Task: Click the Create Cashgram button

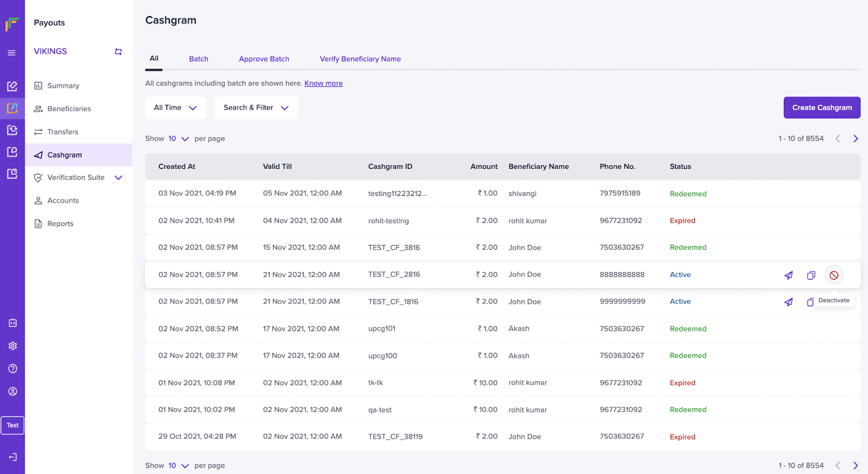Action: pos(822,108)
